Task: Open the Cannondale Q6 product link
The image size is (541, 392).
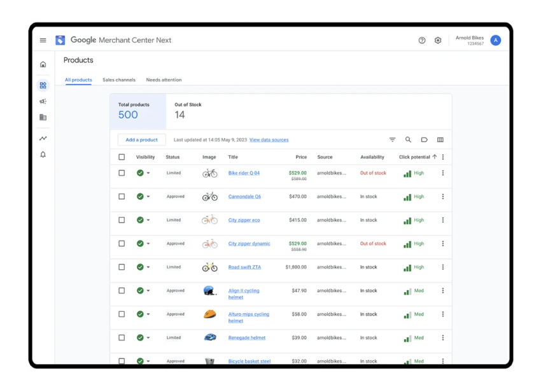Action: click(244, 197)
